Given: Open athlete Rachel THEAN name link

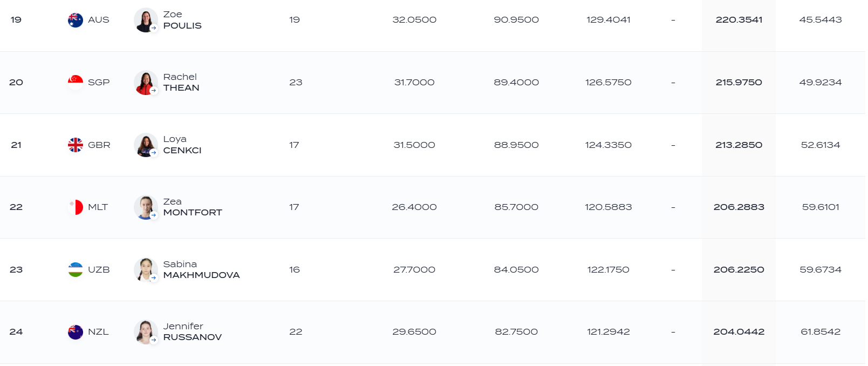Looking at the screenshot, I should point(181,83).
